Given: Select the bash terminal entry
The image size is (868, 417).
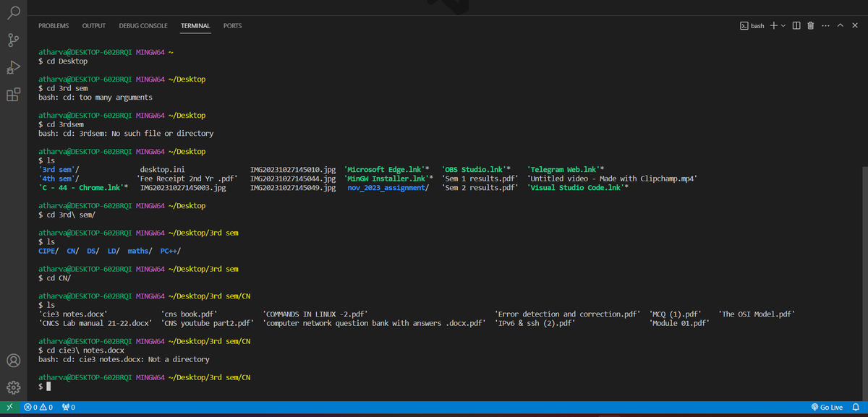Looking at the screenshot, I should pos(752,25).
